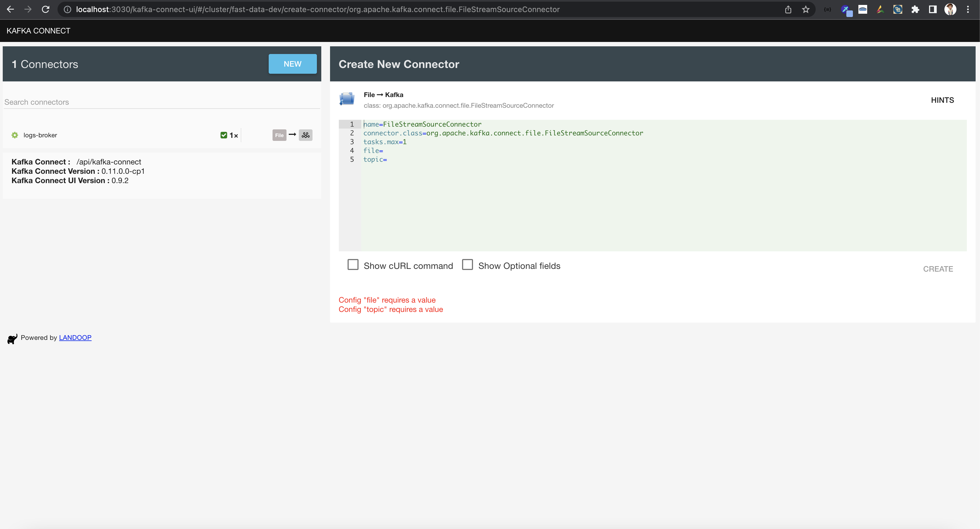
Task: Open the HINTS panel
Action: (x=942, y=100)
